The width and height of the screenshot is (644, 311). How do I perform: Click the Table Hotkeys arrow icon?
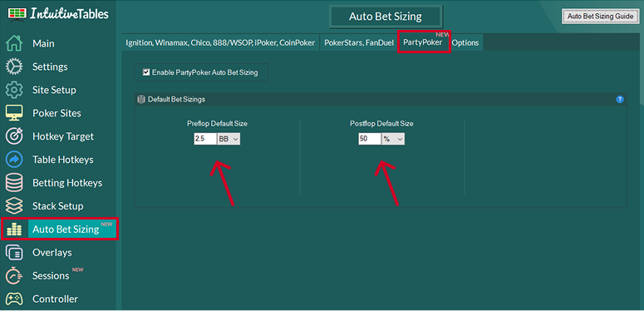coord(14,160)
